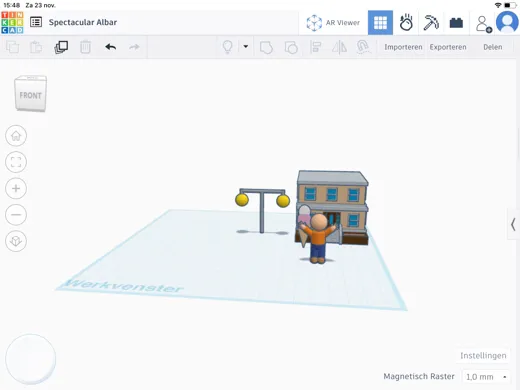Expand the visibility dropdown arrow
Image resolution: width=520 pixels, height=390 pixels.
(246, 47)
